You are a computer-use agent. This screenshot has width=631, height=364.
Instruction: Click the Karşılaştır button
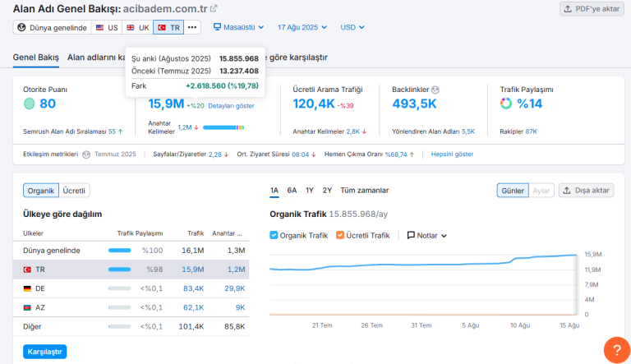[44, 352]
